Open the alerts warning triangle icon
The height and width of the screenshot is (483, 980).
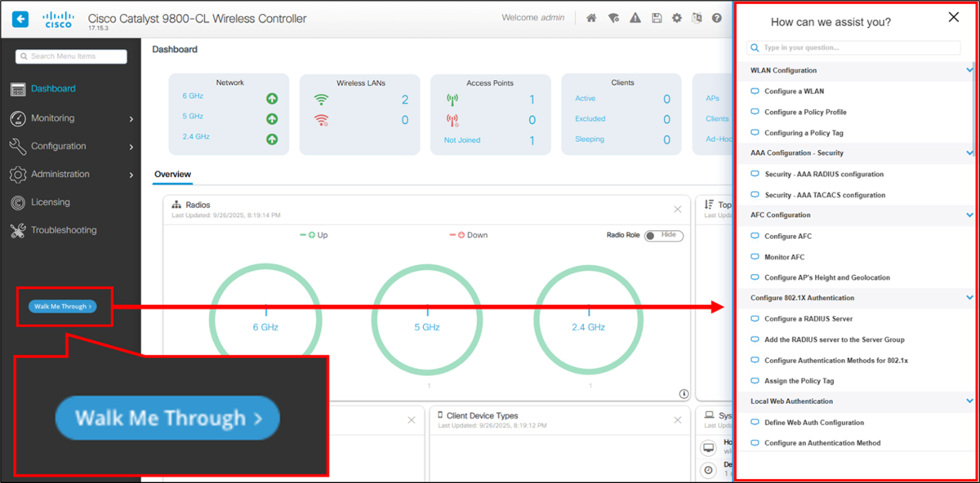point(635,18)
